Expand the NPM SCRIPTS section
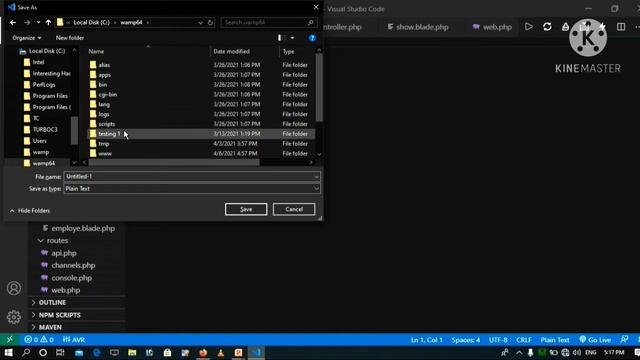The width and height of the screenshot is (640, 360). click(60, 315)
